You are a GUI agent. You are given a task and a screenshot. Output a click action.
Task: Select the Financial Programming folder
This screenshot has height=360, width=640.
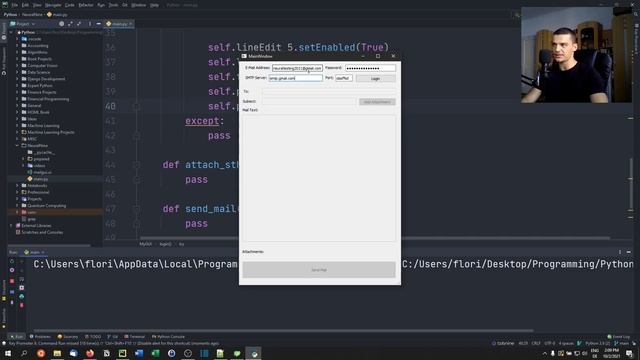[x=48, y=99]
